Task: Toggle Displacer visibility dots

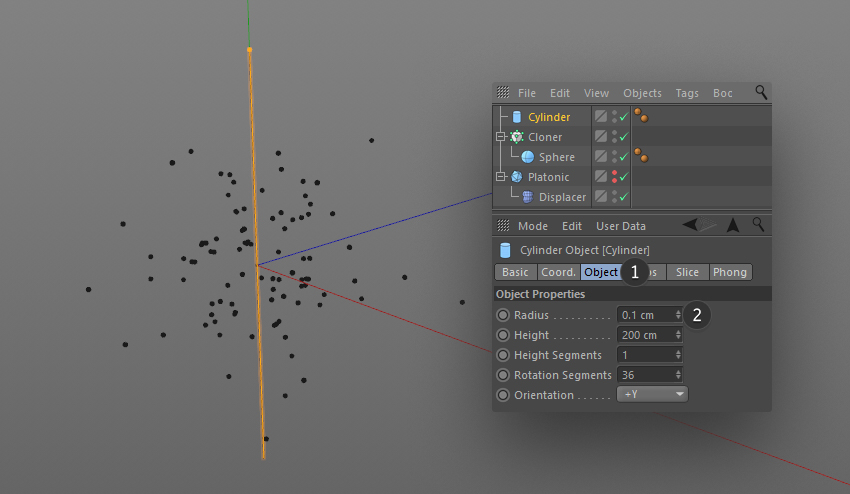Action: (x=614, y=196)
